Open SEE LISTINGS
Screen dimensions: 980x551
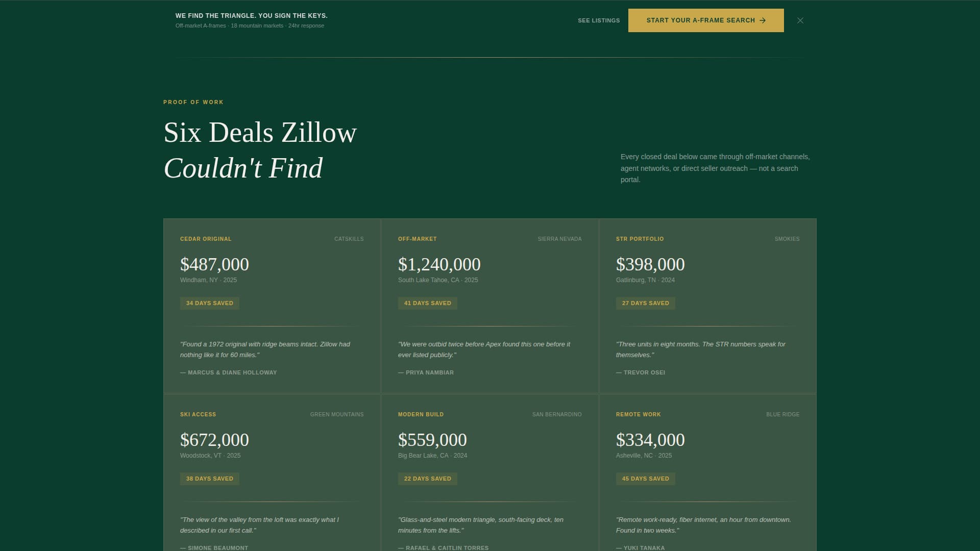598,20
